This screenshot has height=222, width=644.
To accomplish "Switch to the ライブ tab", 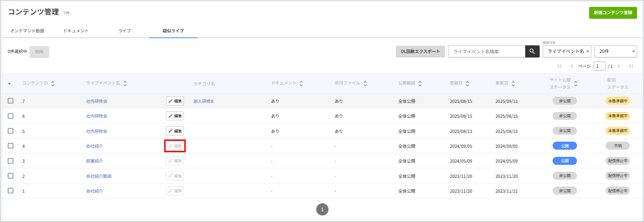I will (x=125, y=31).
